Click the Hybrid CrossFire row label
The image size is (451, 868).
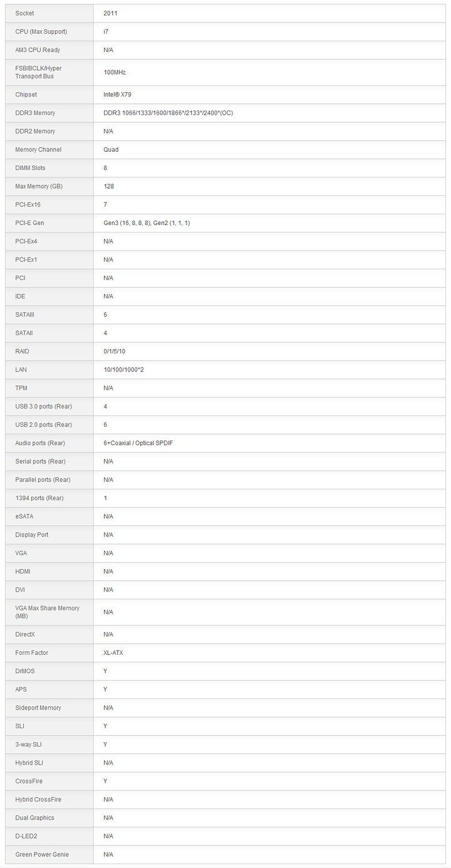click(x=38, y=800)
